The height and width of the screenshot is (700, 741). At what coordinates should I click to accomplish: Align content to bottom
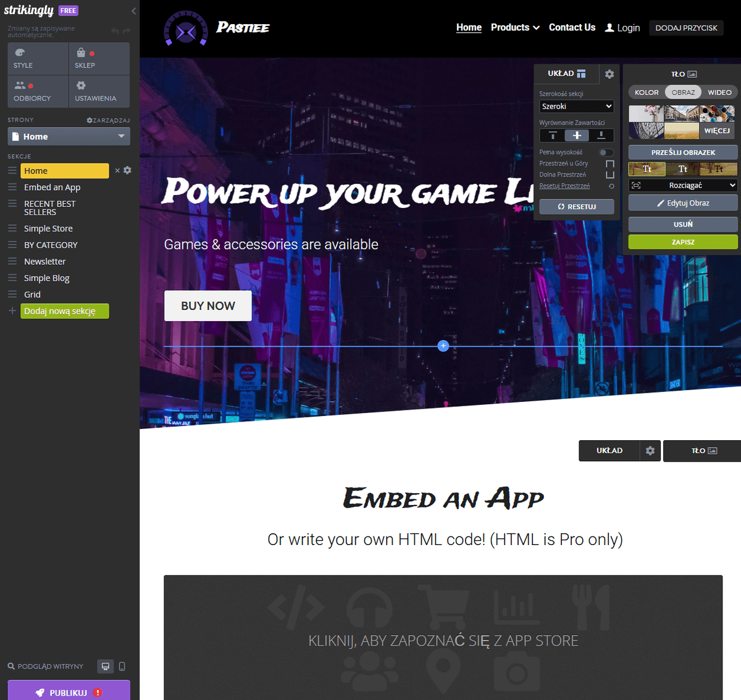pyautogui.click(x=601, y=135)
